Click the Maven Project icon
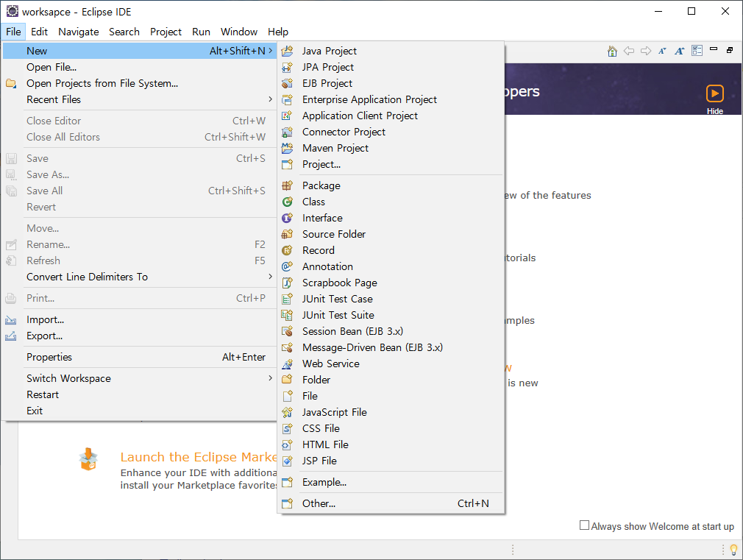743x560 pixels. tap(287, 148)
